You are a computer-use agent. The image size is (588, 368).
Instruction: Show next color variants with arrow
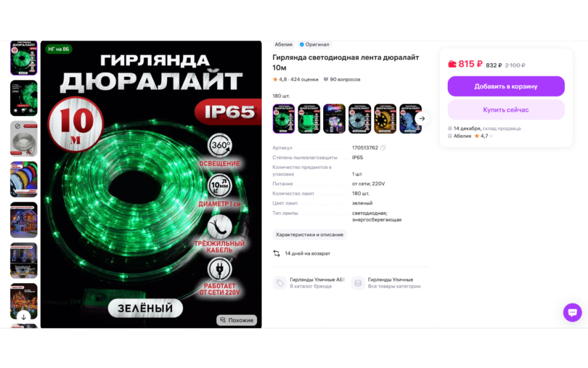(x=422, y=118)
